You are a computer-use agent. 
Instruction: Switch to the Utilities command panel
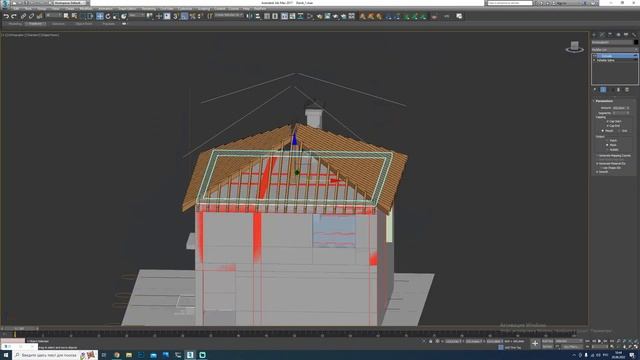point(634,35)
